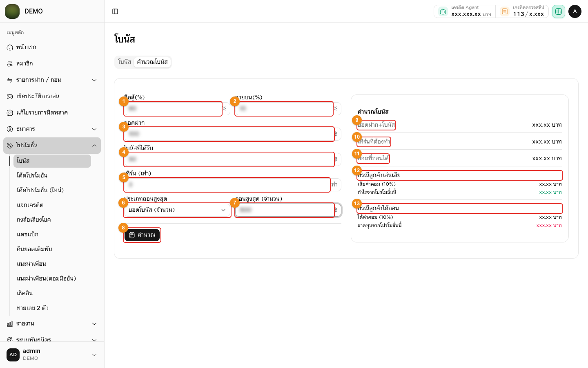Open แนะนำเพื่อน(คอมมิชชั่น) submenu item
This screenshot has width=588, height=368.
[x=52, y=278]
